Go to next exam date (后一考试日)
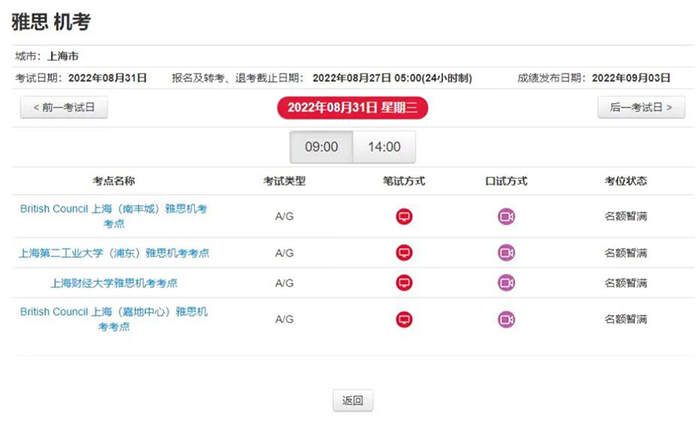 coord(641,108)
